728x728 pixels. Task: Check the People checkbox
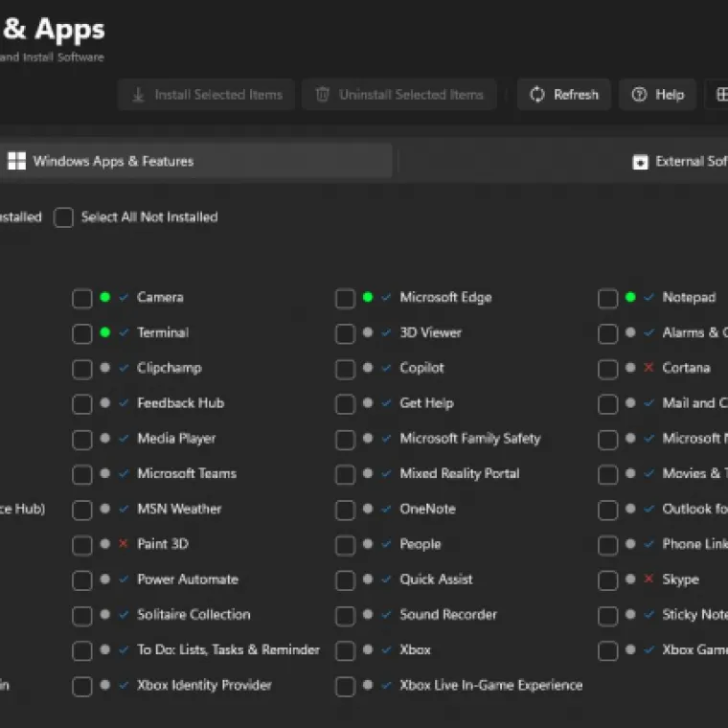point(345,545)
